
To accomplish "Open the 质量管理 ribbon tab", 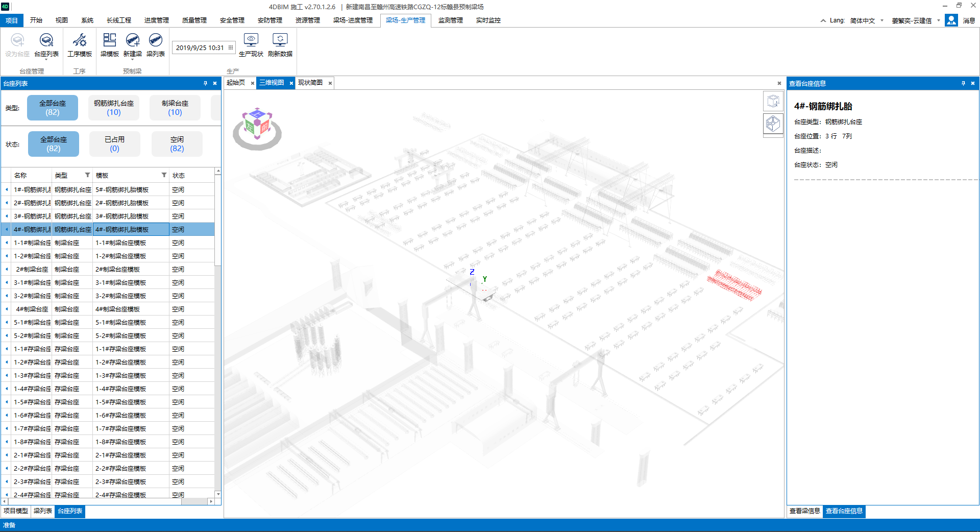I will click(x=194, y=20).
